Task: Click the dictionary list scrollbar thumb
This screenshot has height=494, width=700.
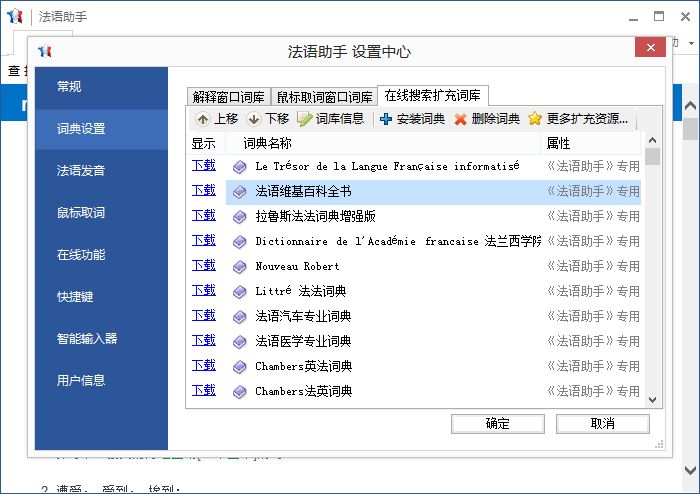Action: (652, 156)
